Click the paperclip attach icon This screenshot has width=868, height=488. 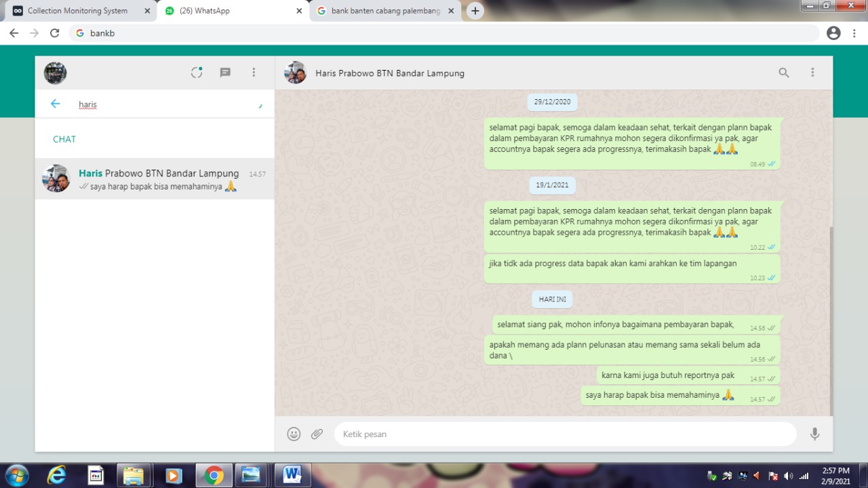click(x=317, y=434)
